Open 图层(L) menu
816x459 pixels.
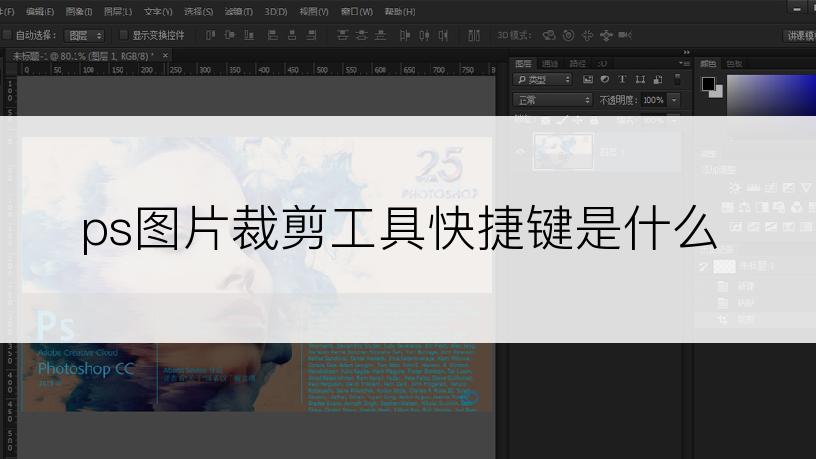coord(118,11)
